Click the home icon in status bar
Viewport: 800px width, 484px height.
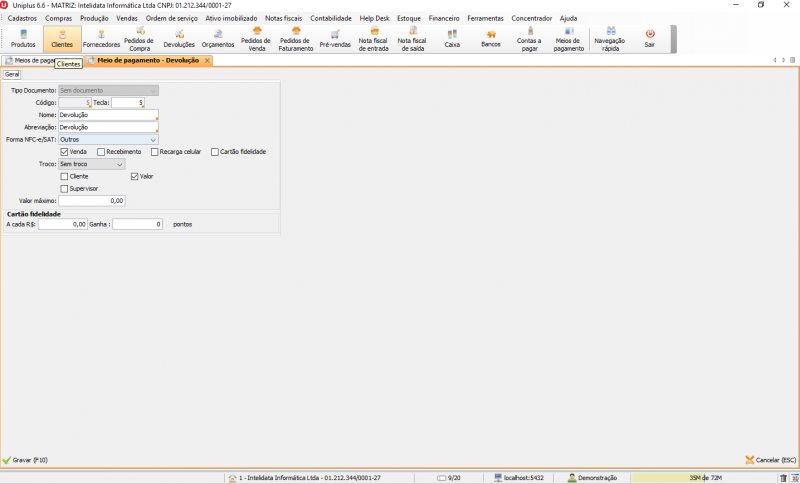233,478
